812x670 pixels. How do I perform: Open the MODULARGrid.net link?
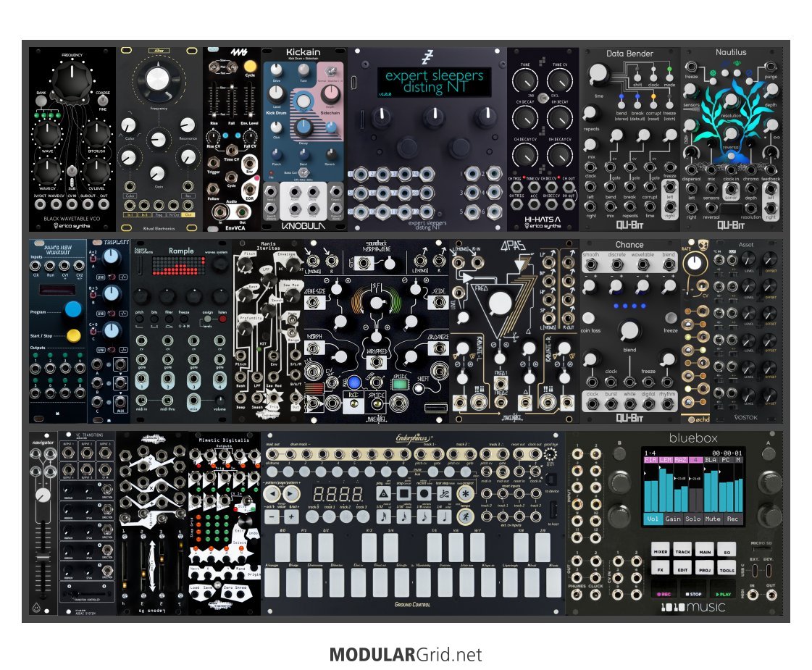coord(406,655)
